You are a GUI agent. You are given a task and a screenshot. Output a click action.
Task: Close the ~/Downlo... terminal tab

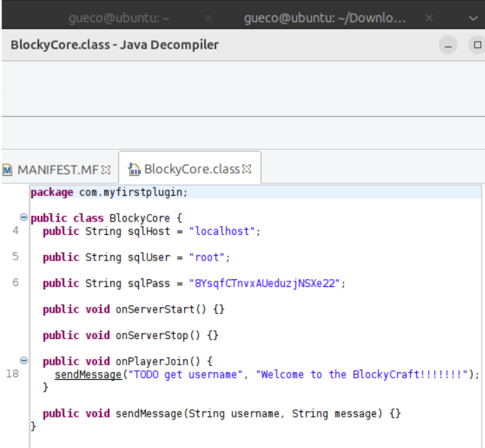click(429, 19)
